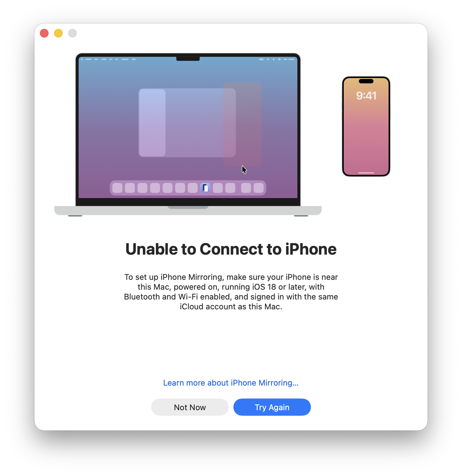The image size is (462, 476).
Task: Click the home indicator bar on the iPhone
Action: [366, 173]
